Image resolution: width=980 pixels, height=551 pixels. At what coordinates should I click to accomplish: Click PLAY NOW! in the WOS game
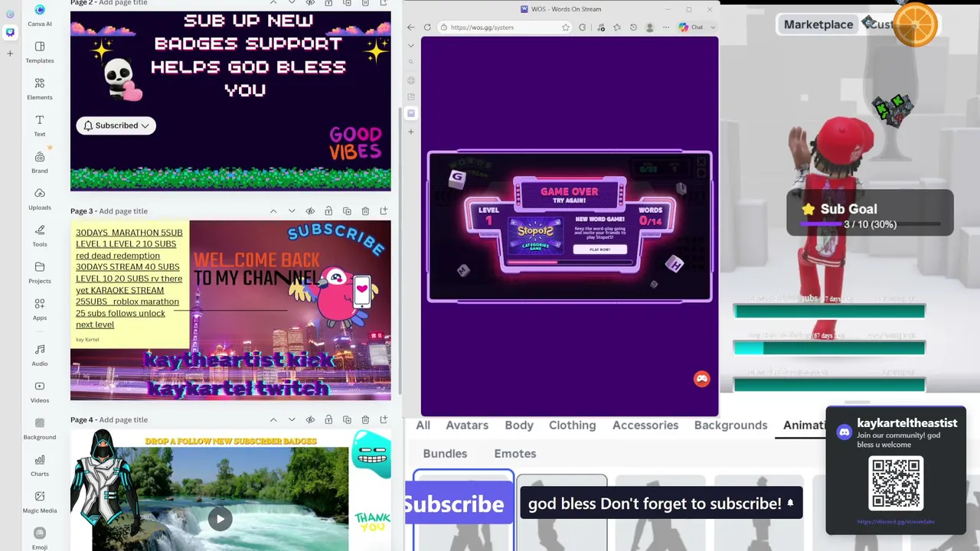click(x=599, y=249)
